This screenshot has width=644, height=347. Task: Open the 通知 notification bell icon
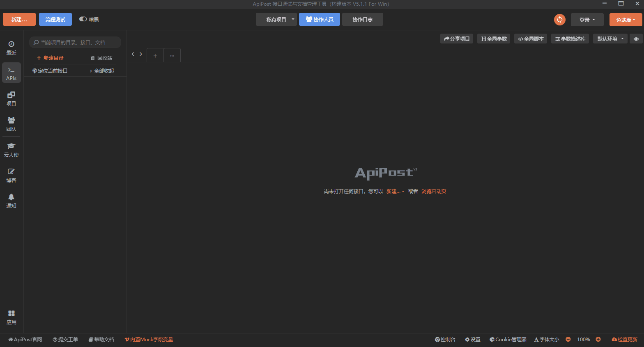tap(11, 201)
